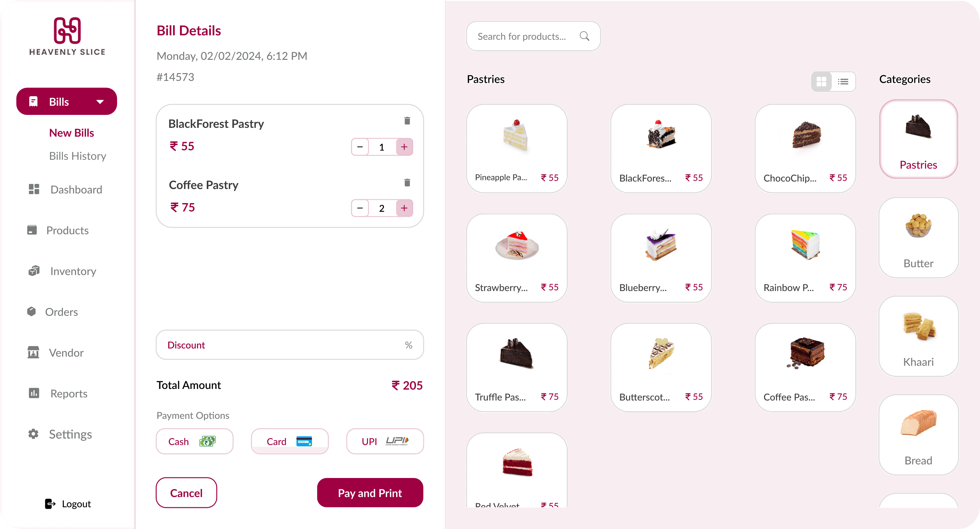Screen dimensions: 980x529
Task: Click Pay and Print button
Action: click(x=370, y=492)
